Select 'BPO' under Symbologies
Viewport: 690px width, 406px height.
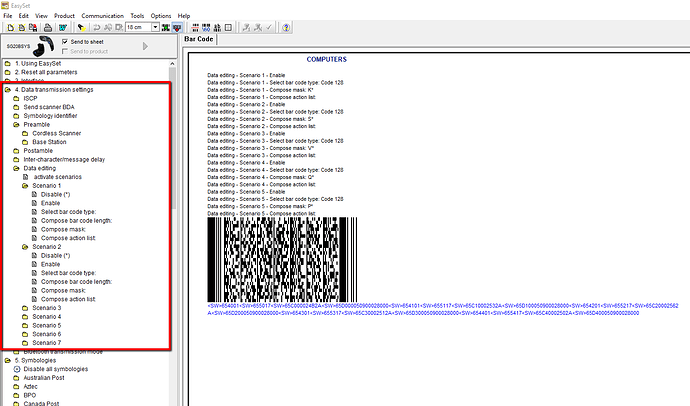(x=29, y=395)
